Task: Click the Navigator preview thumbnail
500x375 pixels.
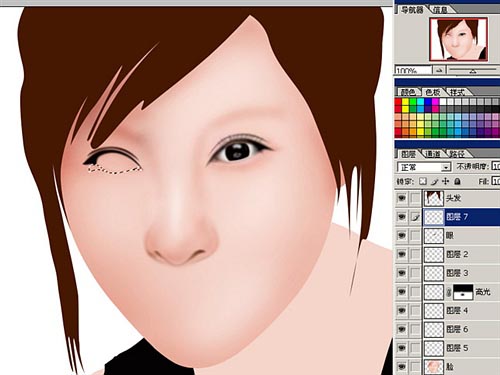Action: tap(459, 39)
